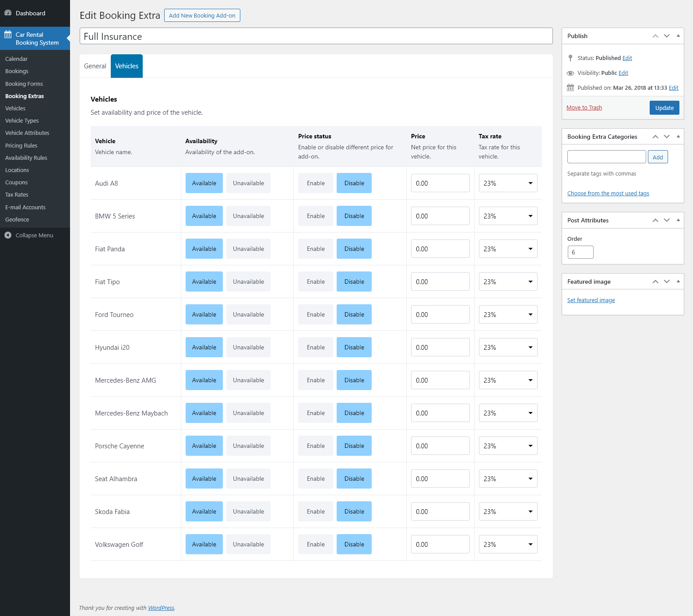Image resolution: width=693 pixels, height=616 pixels.
Task: Open the tax rate dropdown for Seat Alhambra
Action: (x=508, y=479)
